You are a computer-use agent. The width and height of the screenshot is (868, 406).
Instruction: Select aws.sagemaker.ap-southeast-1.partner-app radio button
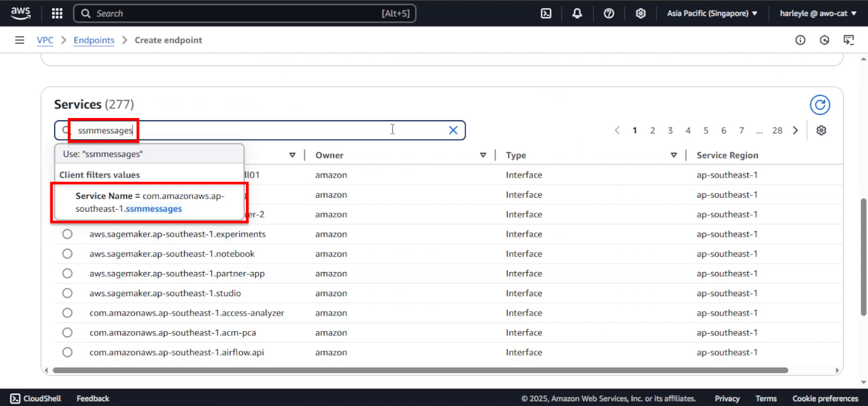67,274
